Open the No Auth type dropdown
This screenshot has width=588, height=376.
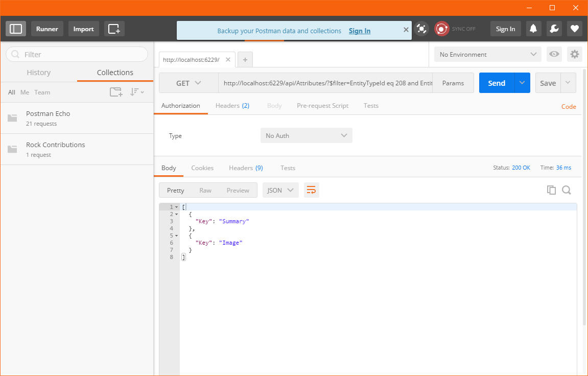306,136
